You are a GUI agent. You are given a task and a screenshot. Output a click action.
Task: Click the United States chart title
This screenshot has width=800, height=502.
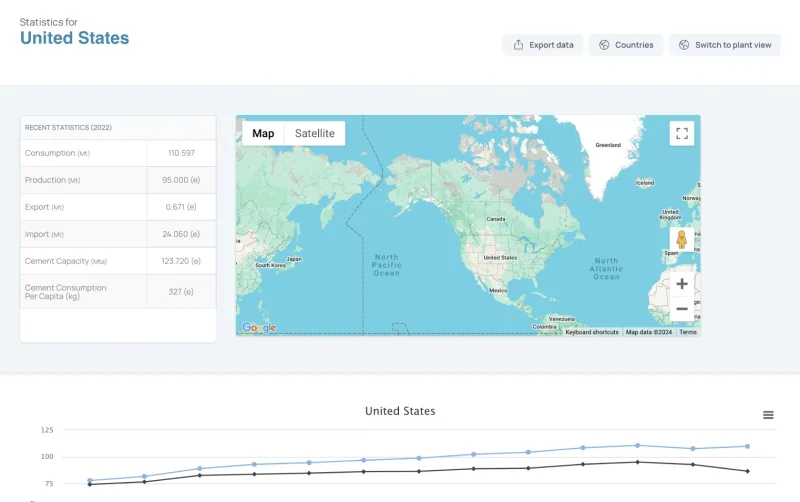400,411
